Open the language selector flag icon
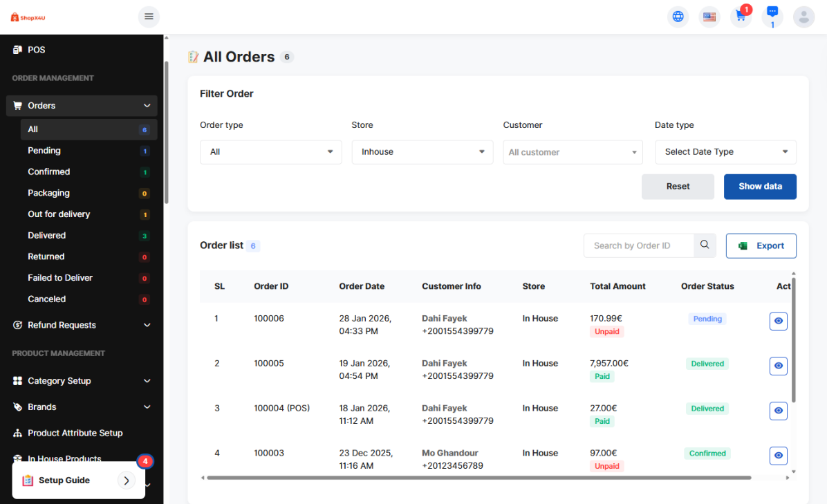Viewport: 827px width, 504px height. coord(709,16)
